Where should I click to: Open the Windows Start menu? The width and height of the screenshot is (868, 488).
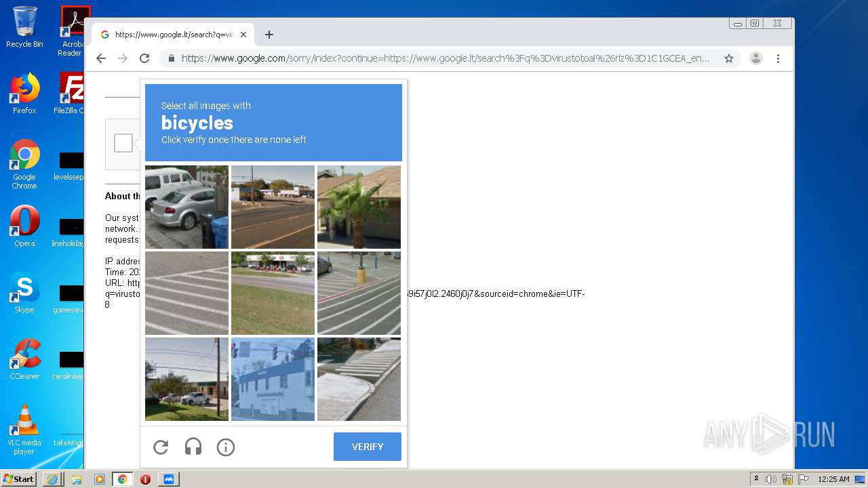18,479
